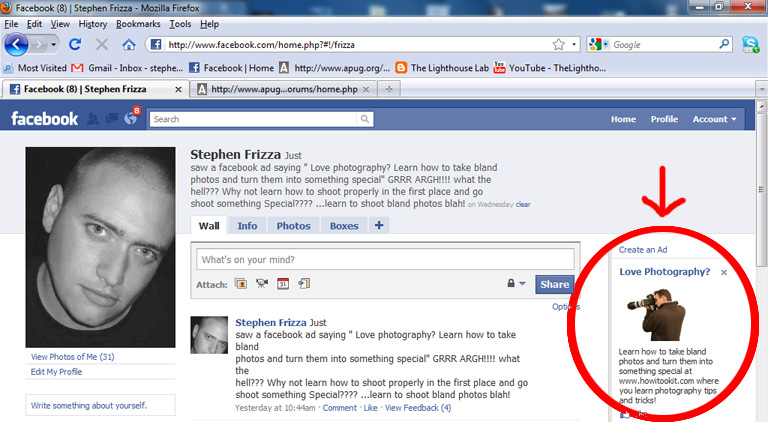This screenshot has height=422, width=768.
Task: Click the Facebook search magnifier button
Action: coord(365,119)
